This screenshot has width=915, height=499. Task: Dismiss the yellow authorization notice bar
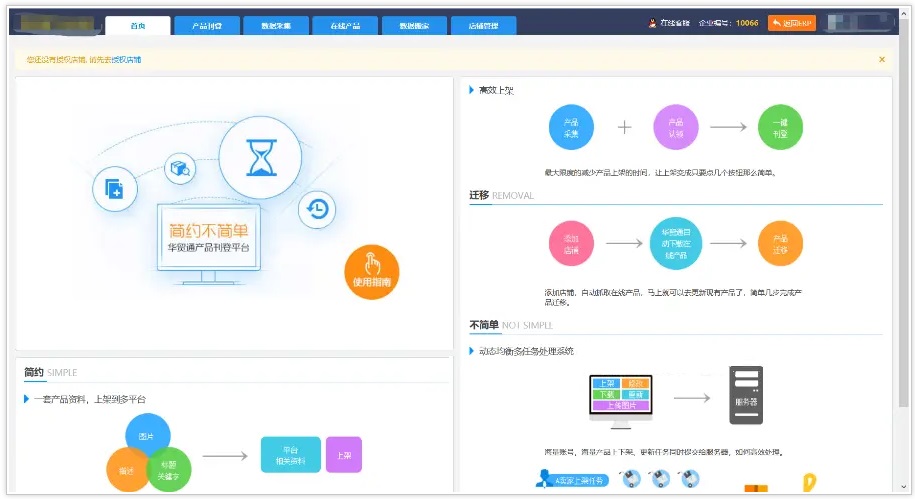point(881,60)
